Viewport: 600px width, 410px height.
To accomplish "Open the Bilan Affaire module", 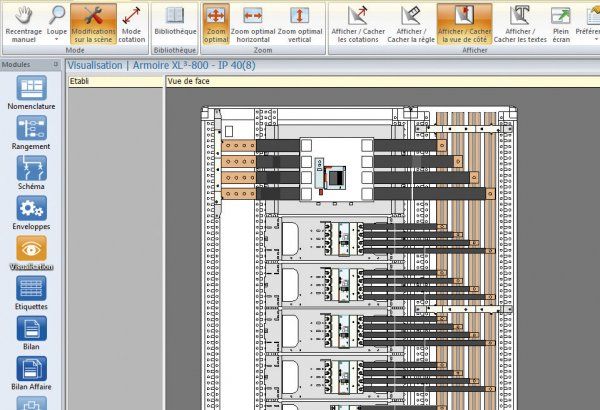I will [x=32, y=375].
